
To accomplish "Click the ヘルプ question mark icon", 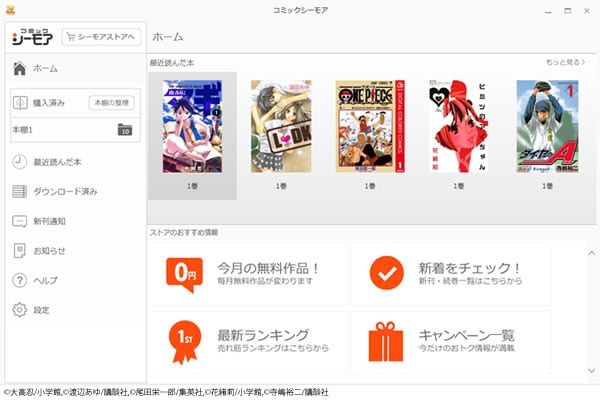I will (20, 280).
